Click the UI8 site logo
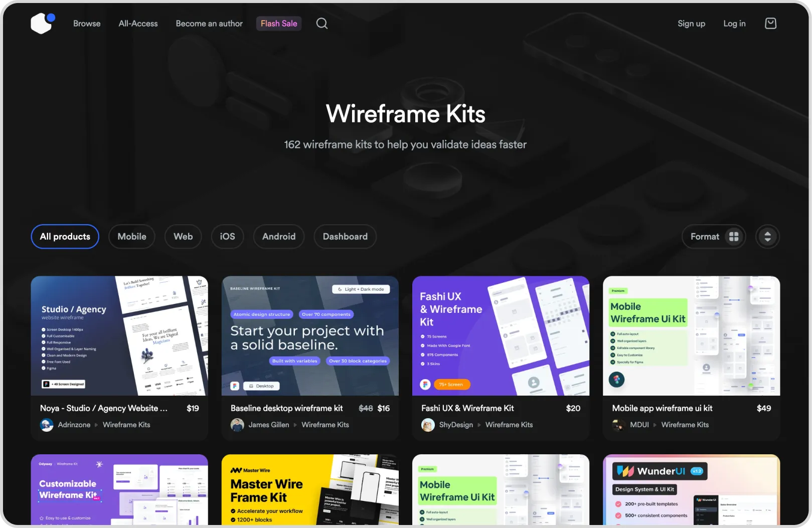This screenshot has height=528, width=812. 43,23
